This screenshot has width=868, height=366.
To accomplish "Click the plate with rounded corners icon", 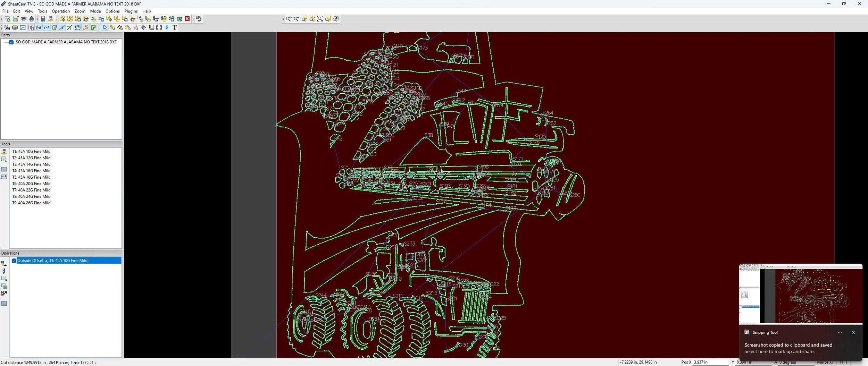I will pyautogui.click(x=159, y=27).
